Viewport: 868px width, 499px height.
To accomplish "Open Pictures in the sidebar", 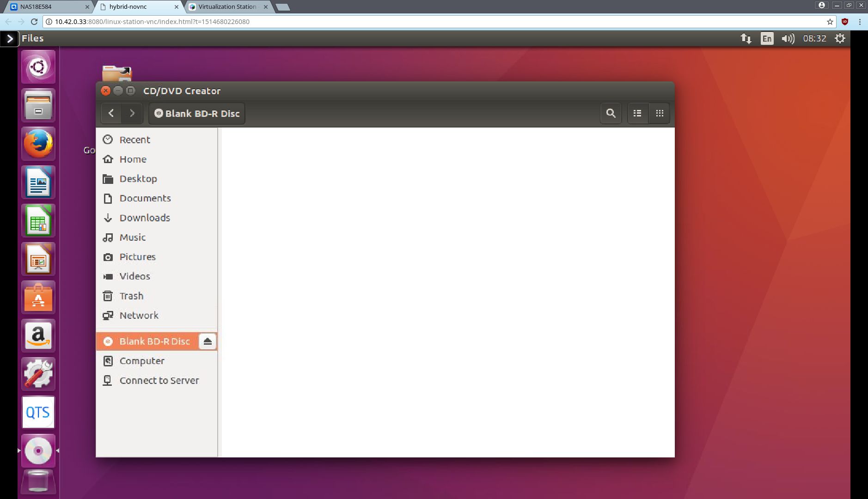I will click(157, 256).
